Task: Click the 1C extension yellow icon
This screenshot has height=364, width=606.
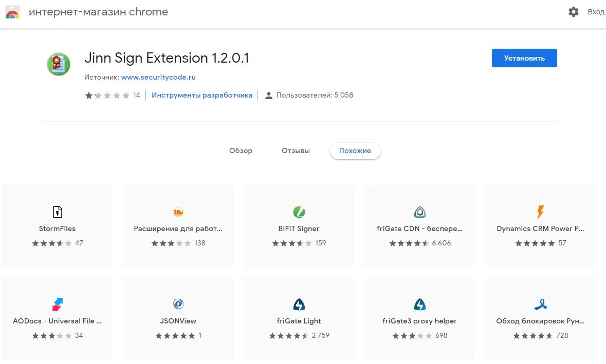Action: click(x=178, y=212)
